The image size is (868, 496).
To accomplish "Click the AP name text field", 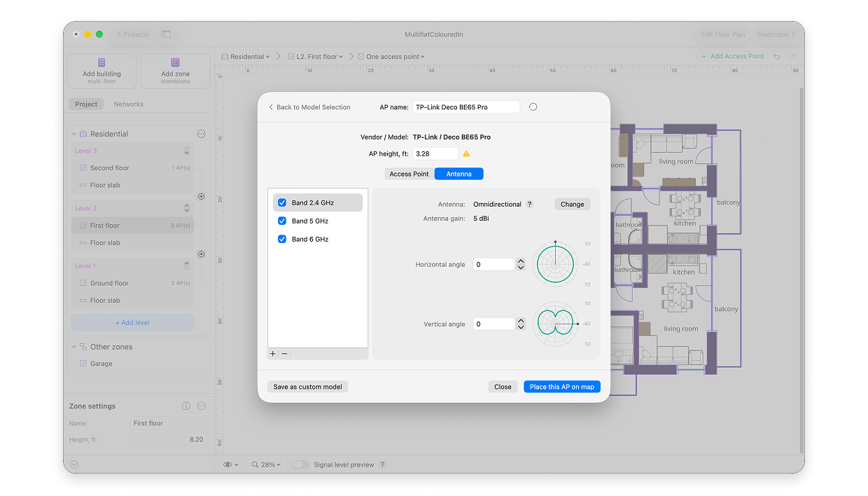I will pyautogui.click(x=466, y=107).
